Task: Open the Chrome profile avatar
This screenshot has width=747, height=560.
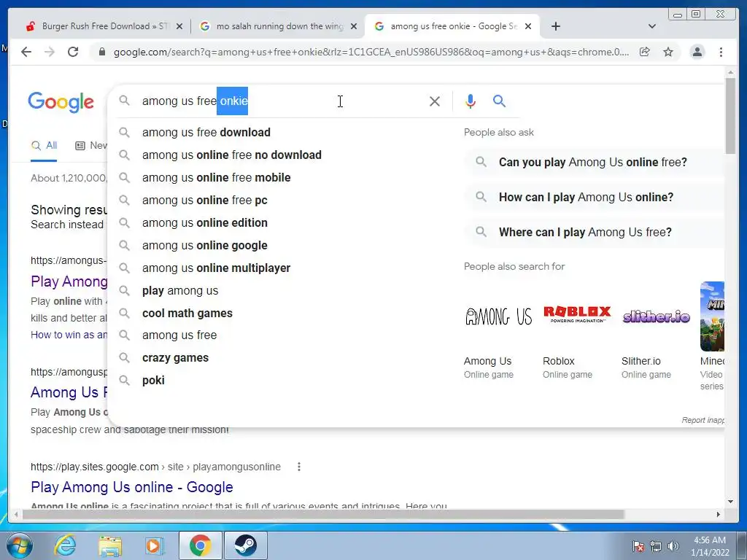Action: (x=697, y=52)
